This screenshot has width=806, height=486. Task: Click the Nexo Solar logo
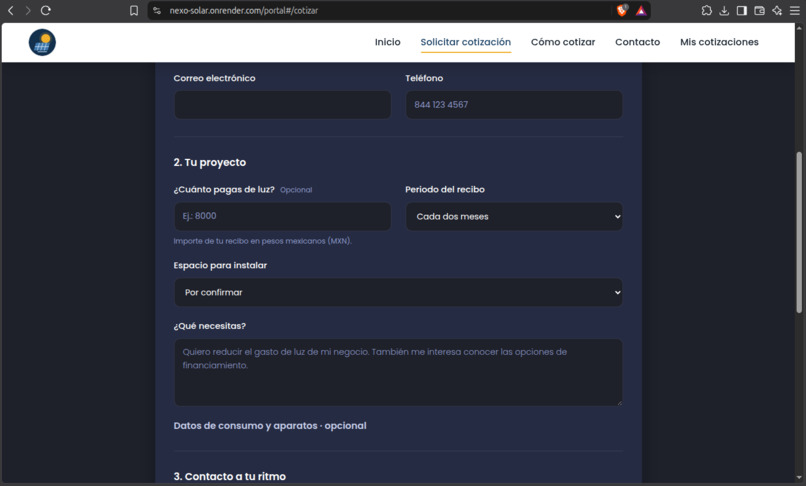42,42
